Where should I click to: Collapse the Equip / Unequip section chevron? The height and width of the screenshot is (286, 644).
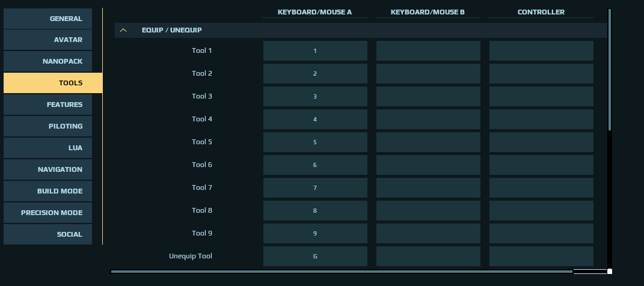(123, 31)
